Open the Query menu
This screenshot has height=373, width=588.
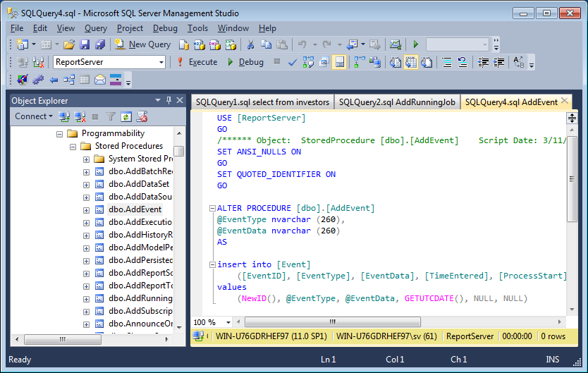tap(96, 28)
